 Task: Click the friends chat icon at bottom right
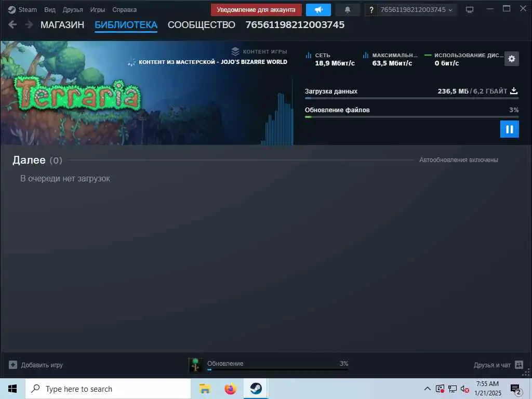519,365
